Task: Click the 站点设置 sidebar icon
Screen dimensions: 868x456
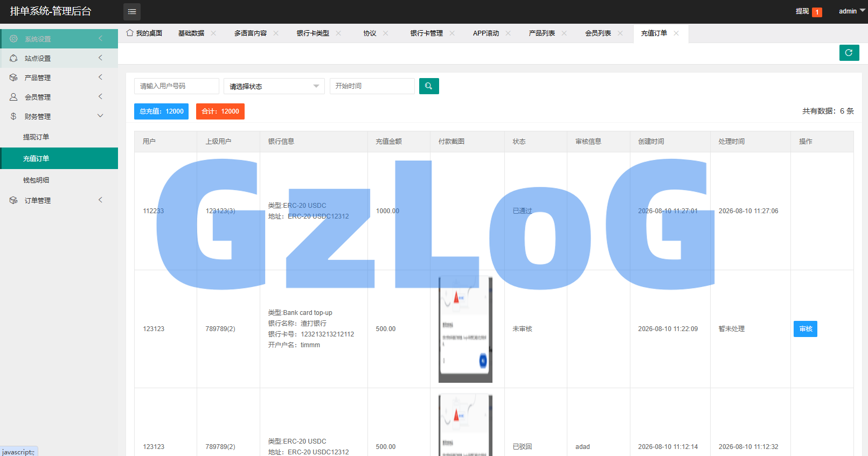Action: pos(13,58)
